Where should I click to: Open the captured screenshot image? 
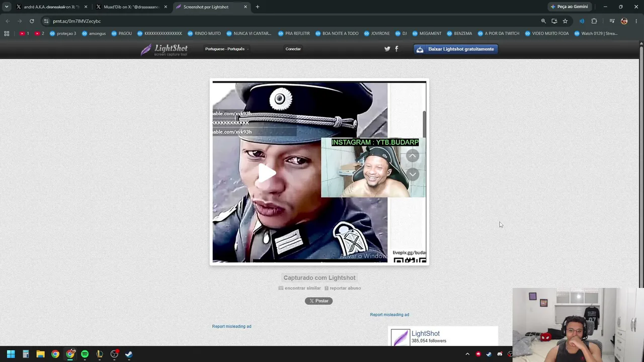click(319, 172)
